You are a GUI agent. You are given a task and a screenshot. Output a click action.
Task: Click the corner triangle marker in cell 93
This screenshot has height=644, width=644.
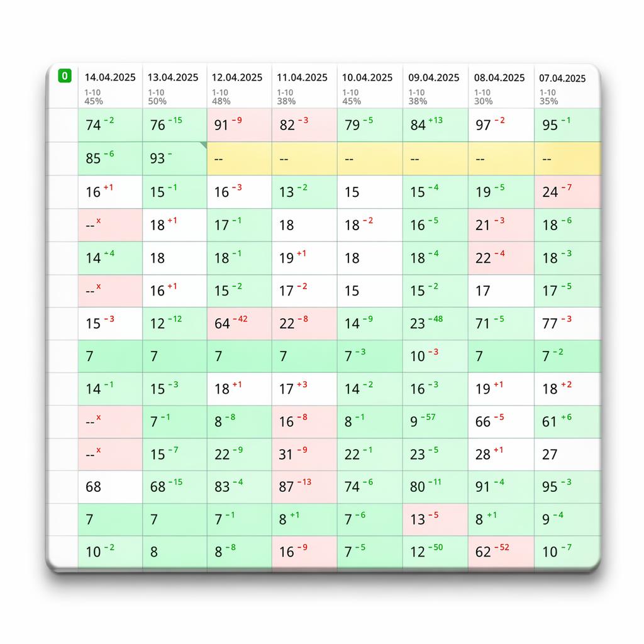pyautogui.click(x=204, y=145)
